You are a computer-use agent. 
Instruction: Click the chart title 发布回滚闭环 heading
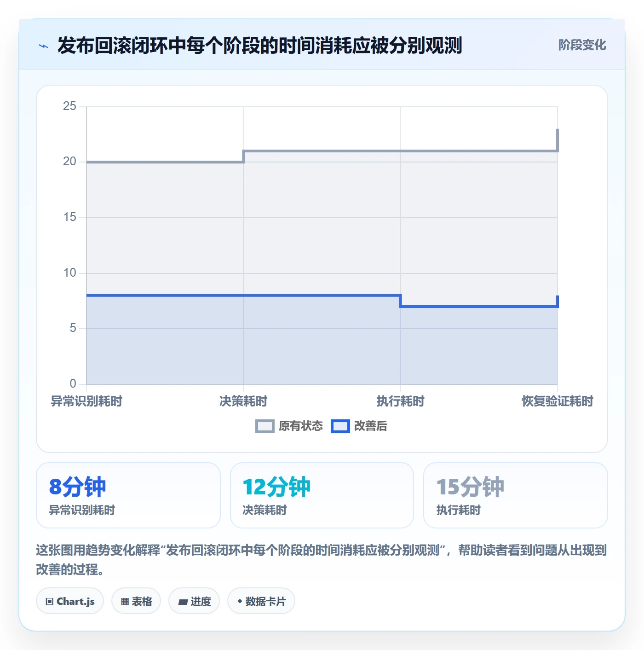260,46
